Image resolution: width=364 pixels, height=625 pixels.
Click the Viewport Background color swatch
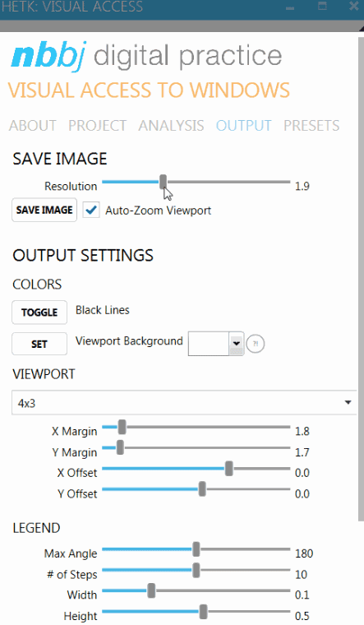pyautogui.click(x=209, y=343)
